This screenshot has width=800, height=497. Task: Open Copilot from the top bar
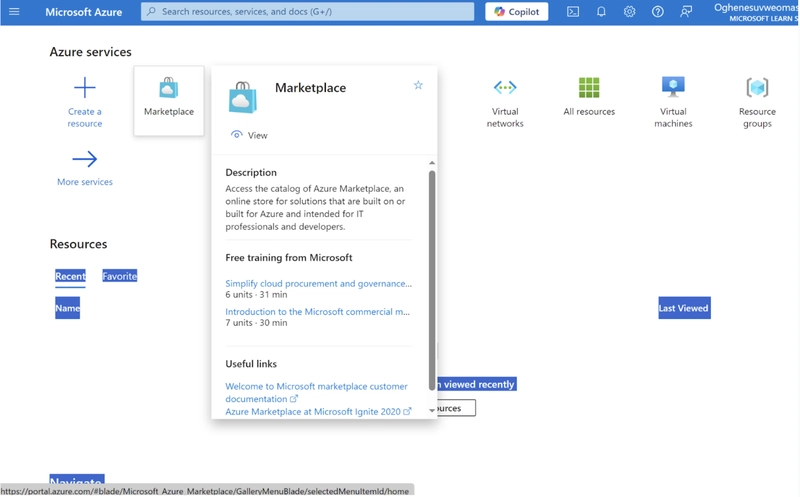pos(516,11)
